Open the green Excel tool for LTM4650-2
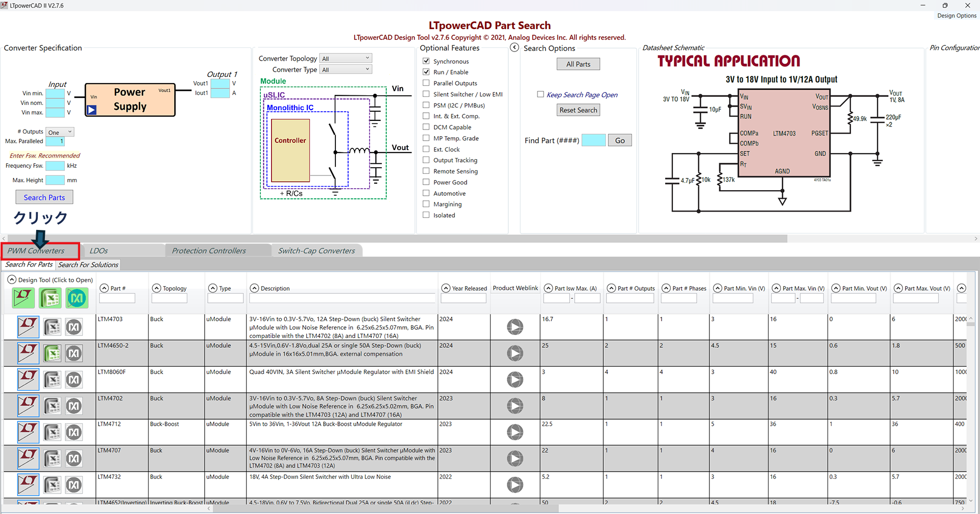This screenshot has height=514, width=980. tap(52, 353)
